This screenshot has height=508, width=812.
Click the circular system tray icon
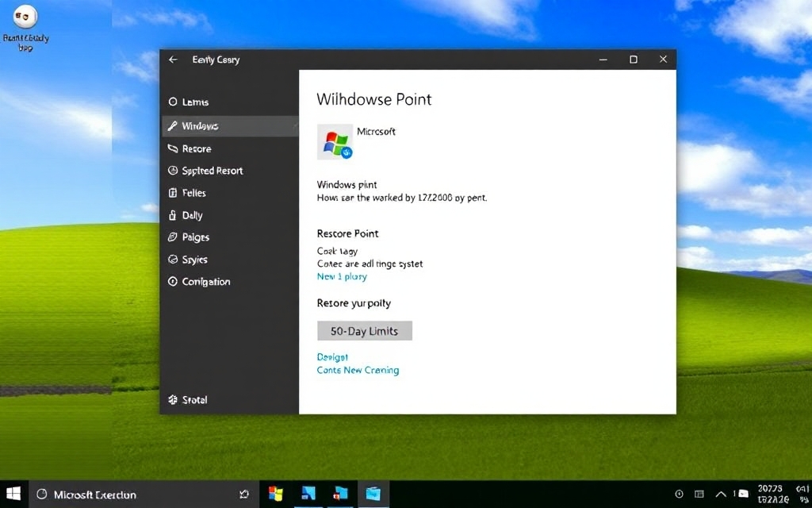[x=680, y=494]
